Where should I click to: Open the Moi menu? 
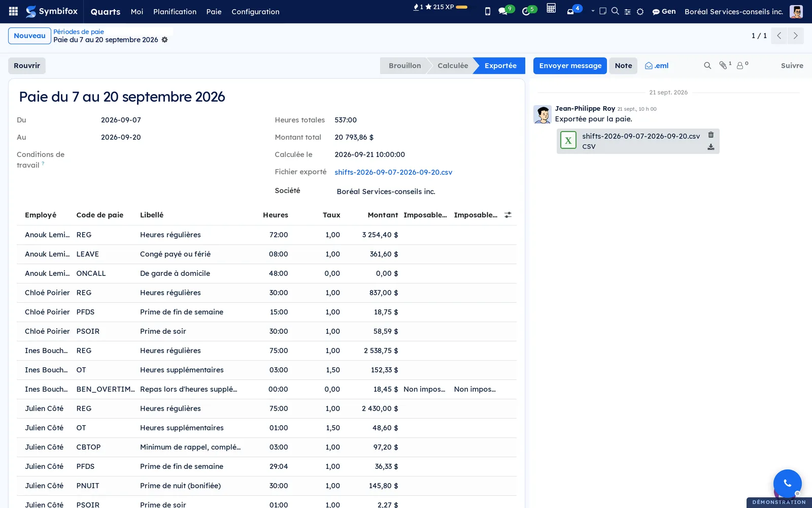click(137, 12)
